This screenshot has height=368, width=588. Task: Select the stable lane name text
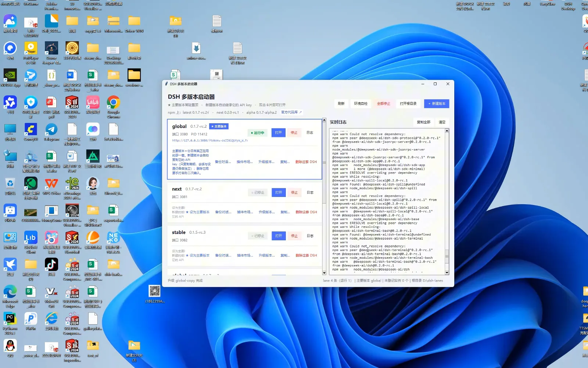179,233
